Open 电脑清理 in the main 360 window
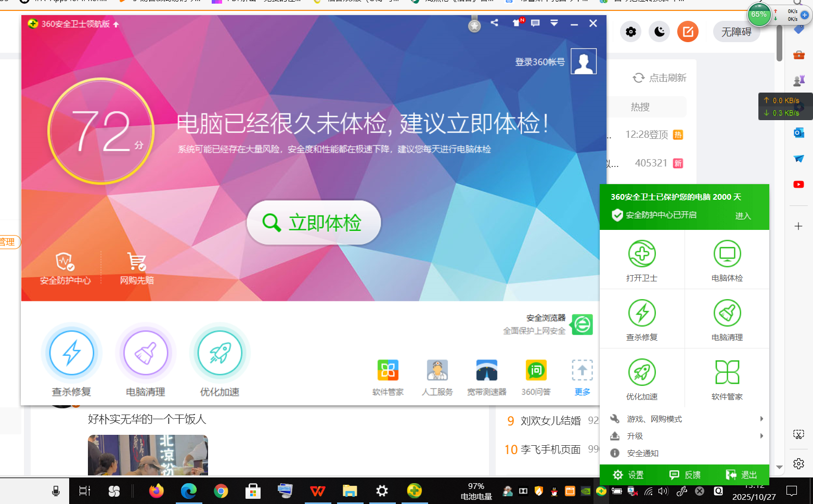The height and width of the screenshot is (504, 813). [x=146, y=353]
